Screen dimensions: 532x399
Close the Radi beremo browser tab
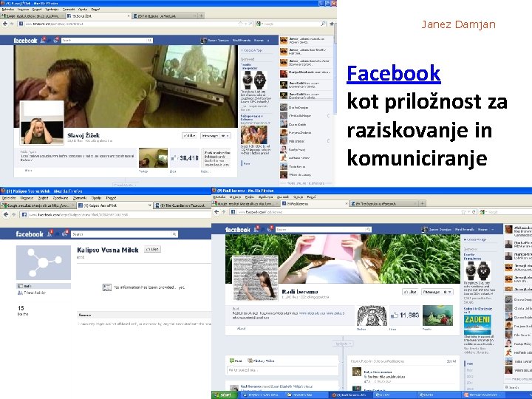point(347,203)
